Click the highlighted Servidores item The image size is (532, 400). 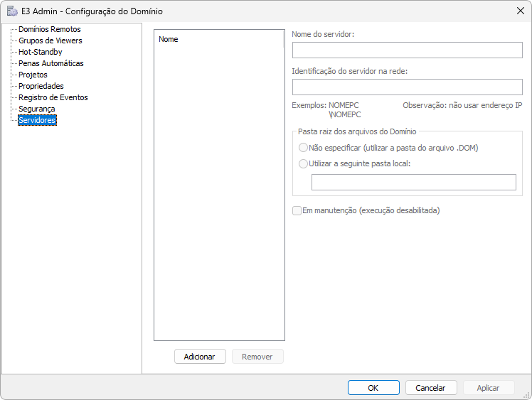pos(37,120)
